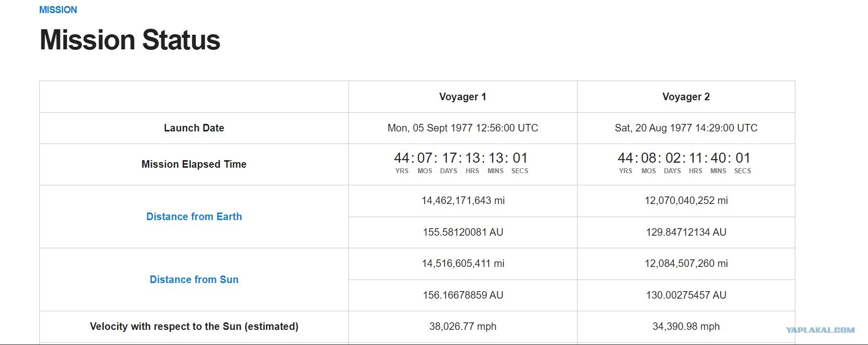The height and width of the screenshot is (345, 868).
Task: Select the Voyager 1 column header
Action: (x=462, y=97)
